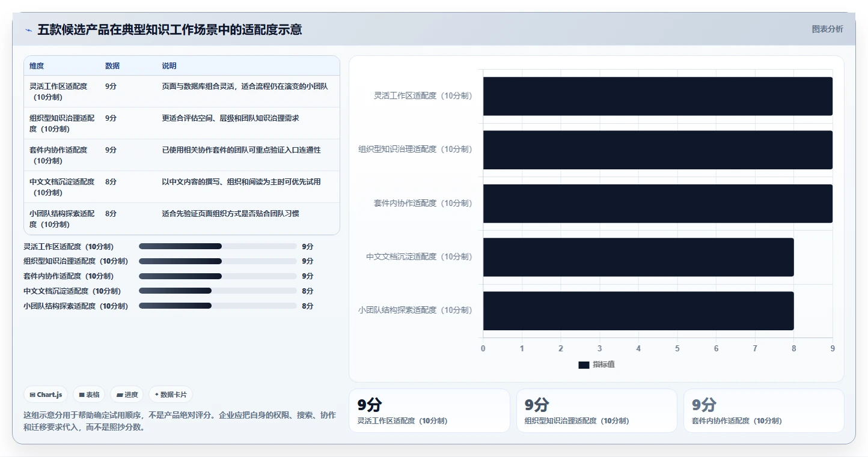
Task: Open the 9分 灵活工作区适配度 data card
Action: [x=429, y=411]
